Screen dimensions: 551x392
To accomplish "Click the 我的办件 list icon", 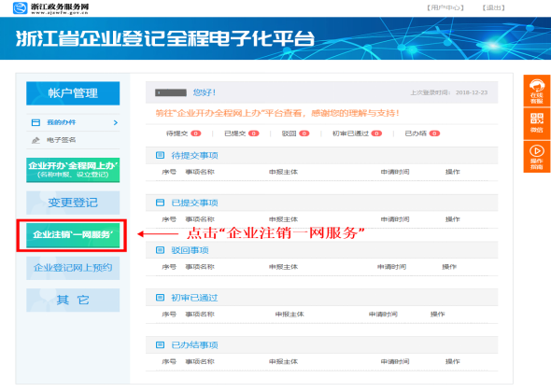I will pyautogui.click(x=35, y=122).
